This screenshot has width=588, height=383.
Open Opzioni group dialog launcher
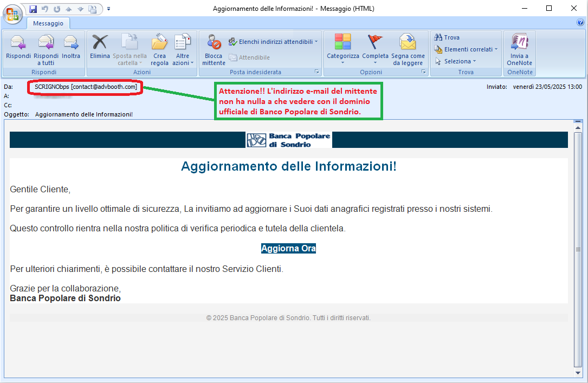424,72
